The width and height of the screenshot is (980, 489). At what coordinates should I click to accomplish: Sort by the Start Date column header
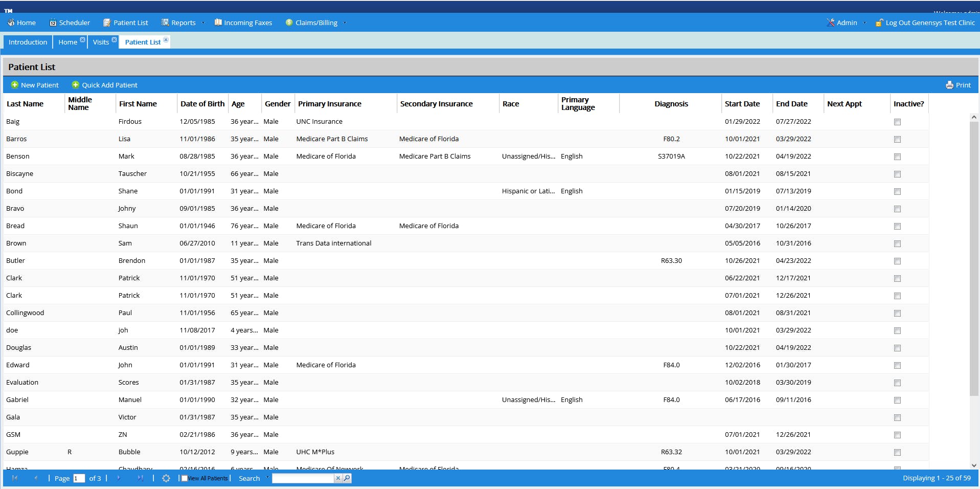click(x=747, y=104)
